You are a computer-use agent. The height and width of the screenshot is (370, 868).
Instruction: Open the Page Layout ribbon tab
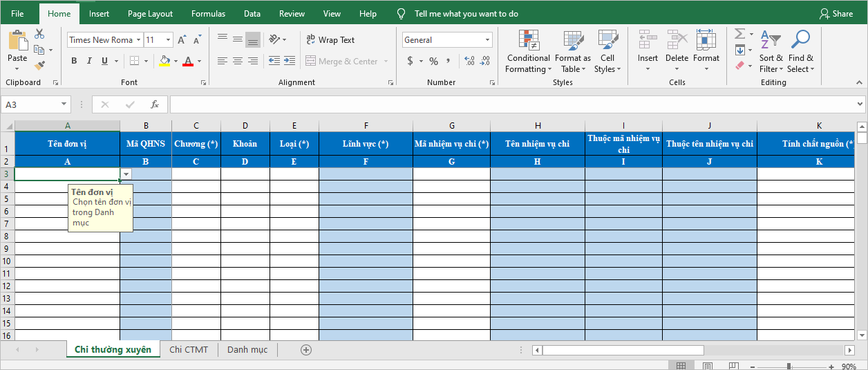(x=150, y=14)
